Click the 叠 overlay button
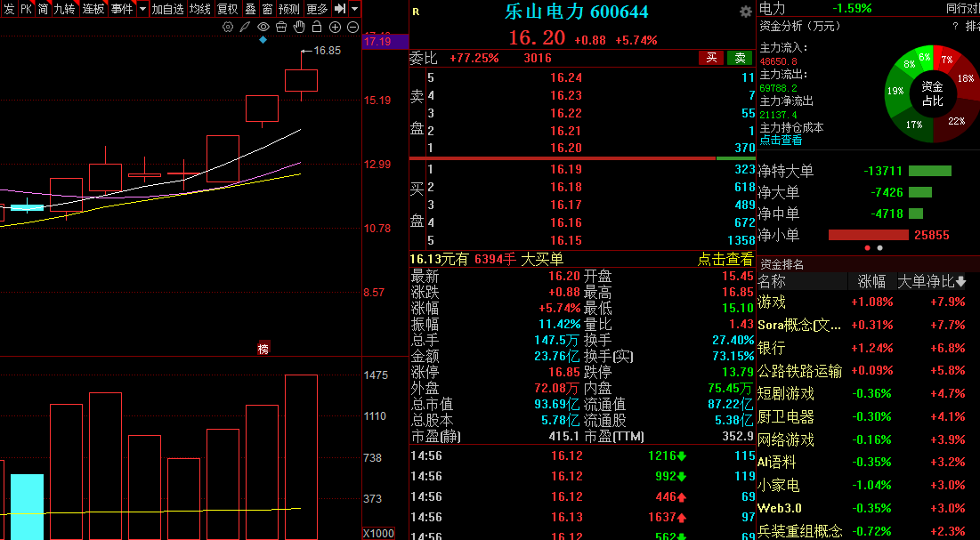The image size is (980, 540). coord(250,9)
